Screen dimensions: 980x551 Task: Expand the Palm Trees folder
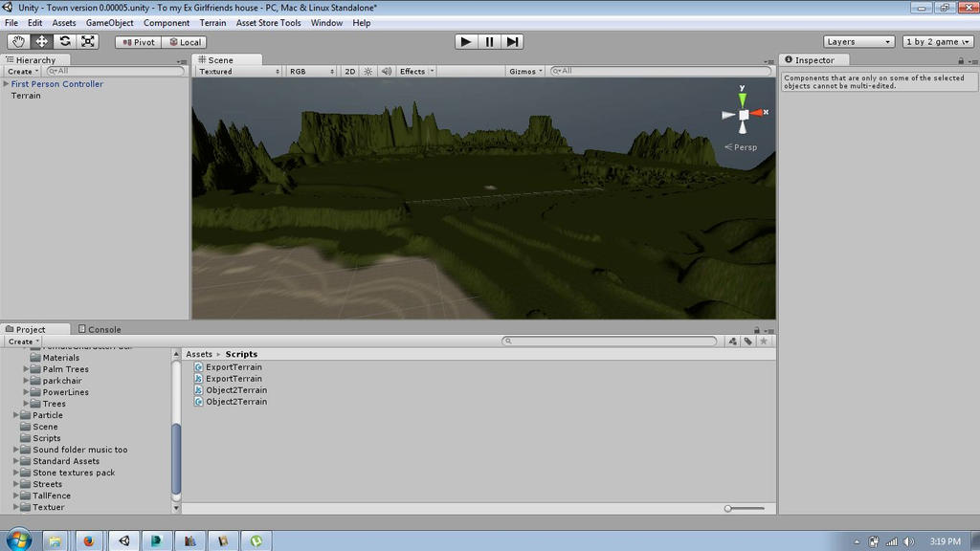click(x=26, y=369)
